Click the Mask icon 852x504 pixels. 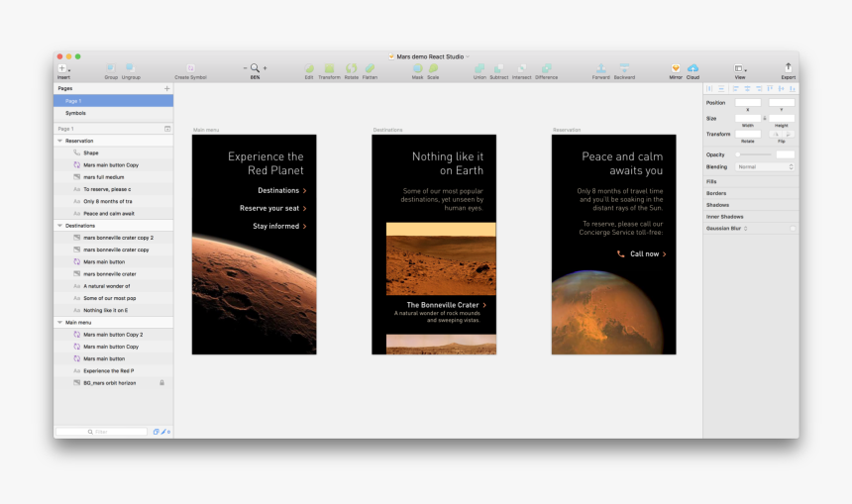tap(417, 68)
